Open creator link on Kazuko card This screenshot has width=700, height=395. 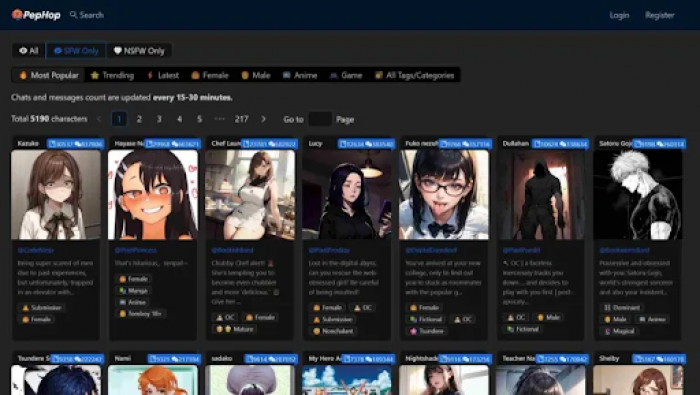click(x=36, y=250)
